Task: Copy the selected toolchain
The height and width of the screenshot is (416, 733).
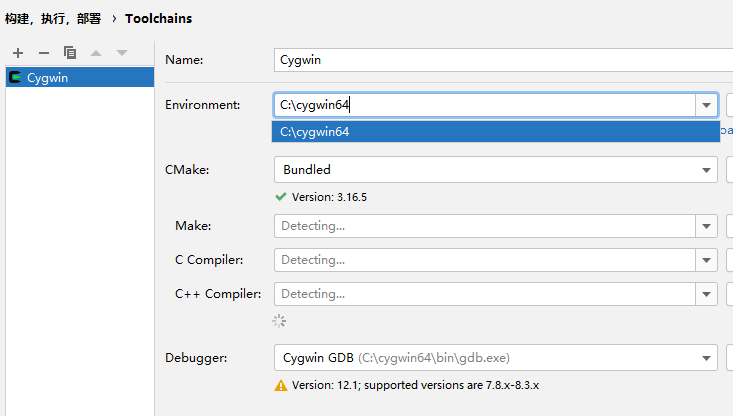Action: (70, 53)
